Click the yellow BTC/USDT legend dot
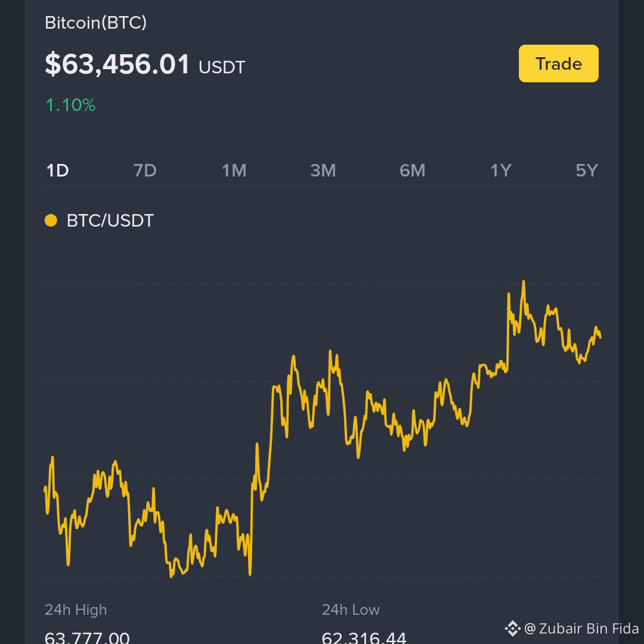This screenshot has width=644, height=644. pyautogui.click(x=51, y=221)
